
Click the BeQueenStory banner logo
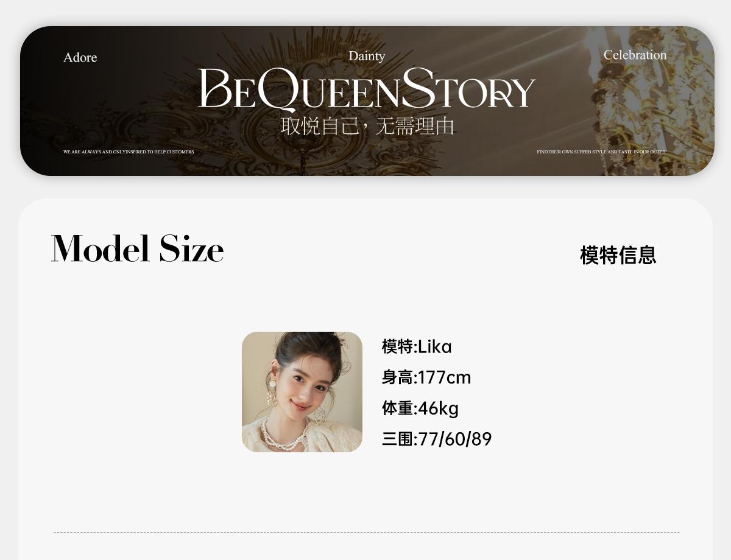point(367,89)
